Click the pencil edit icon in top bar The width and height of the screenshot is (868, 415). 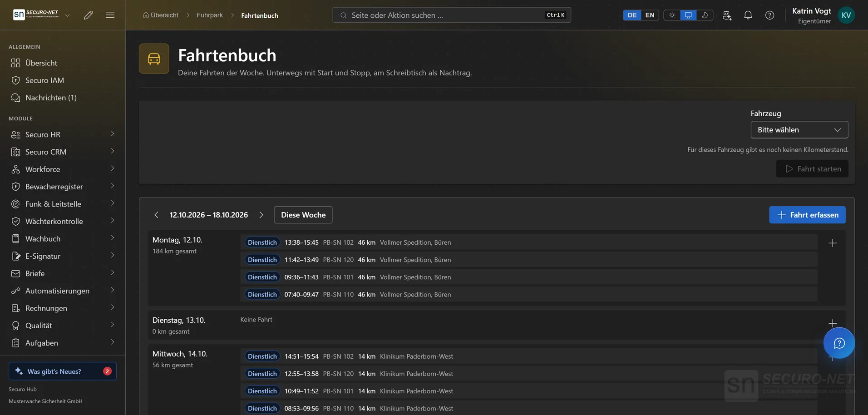click(x=89, y=15)
